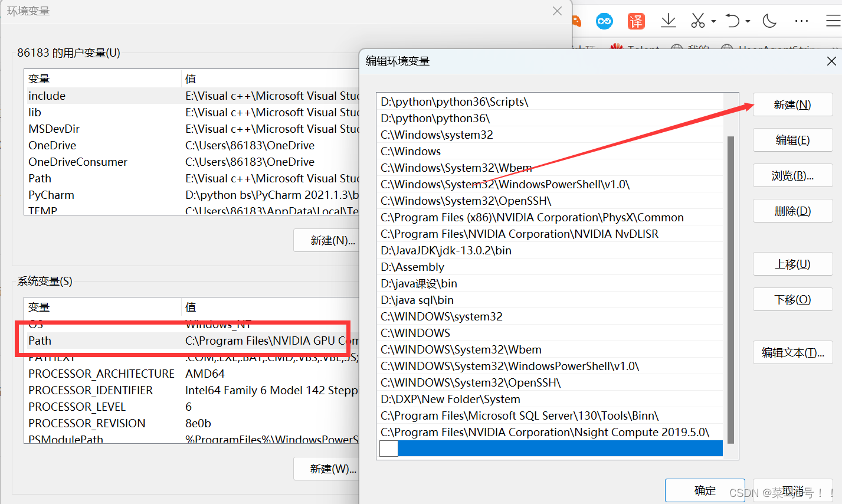This screenshot has height=504, width=842.
Task: Select the OneDriveConsumer user variable row
Action: coord(192,162)
